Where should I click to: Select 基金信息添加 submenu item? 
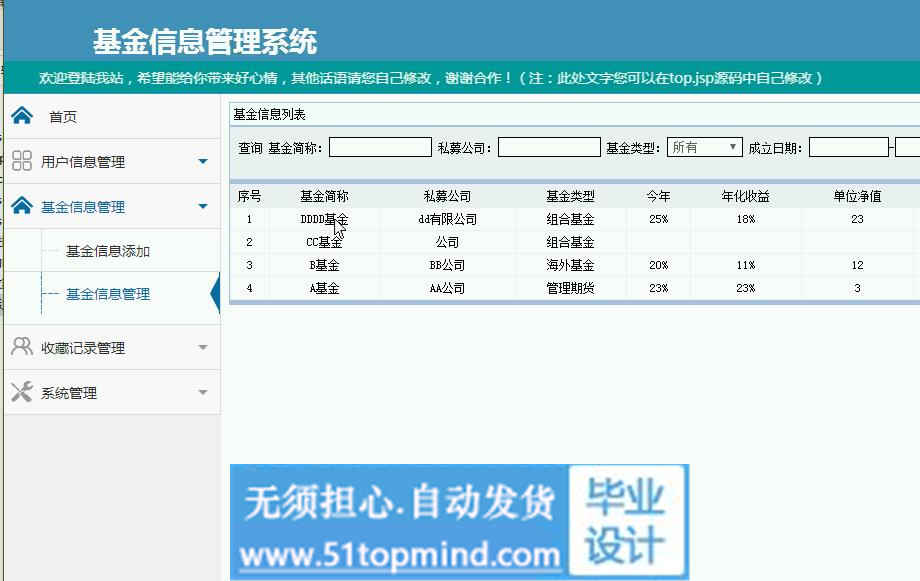pyautogui.click(x=108, y=251)
